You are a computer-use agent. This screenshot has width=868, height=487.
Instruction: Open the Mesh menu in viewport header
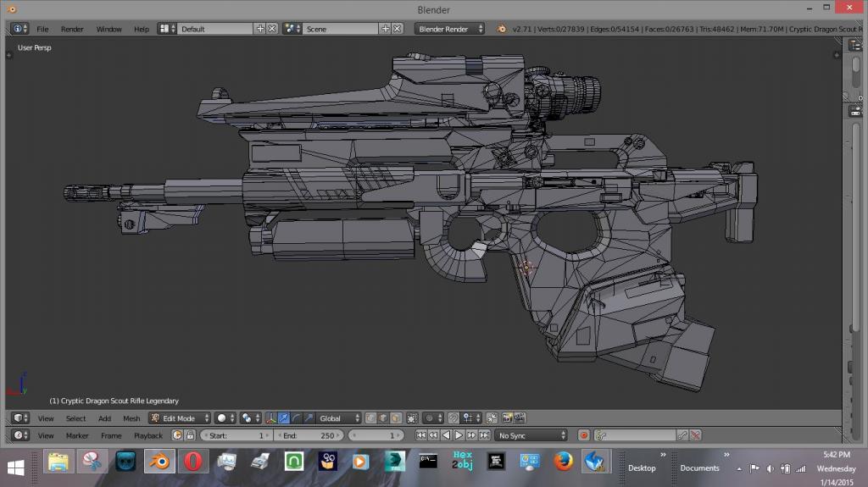[131, 418]
